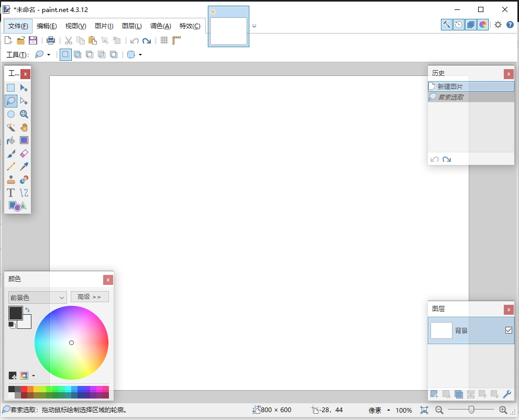Expand the image list arrow
This screenshot has width=519, height=420.
click(x=254, y=26)
